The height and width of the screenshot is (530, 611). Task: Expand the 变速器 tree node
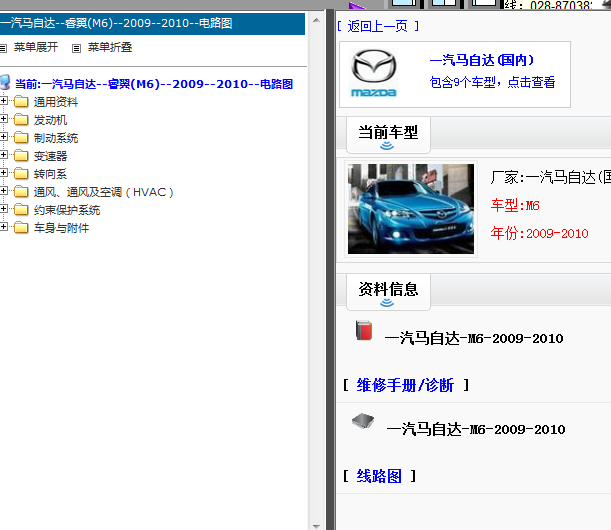click(x=3, y=155)
